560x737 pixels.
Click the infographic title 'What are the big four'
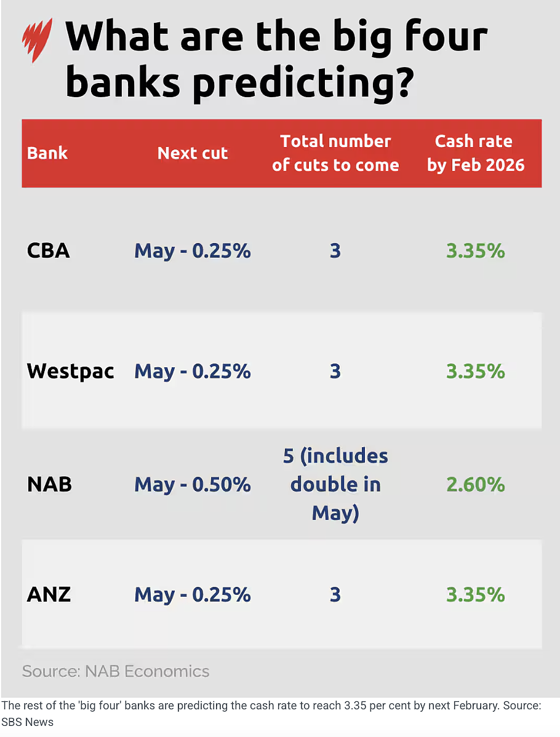277,37
